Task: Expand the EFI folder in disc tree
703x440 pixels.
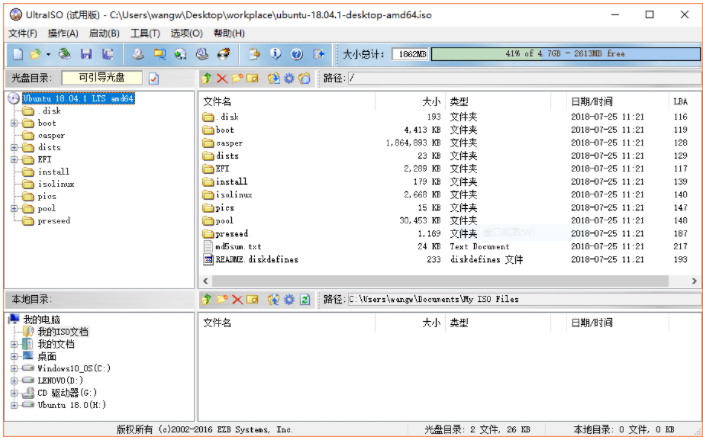Action: 14,160
